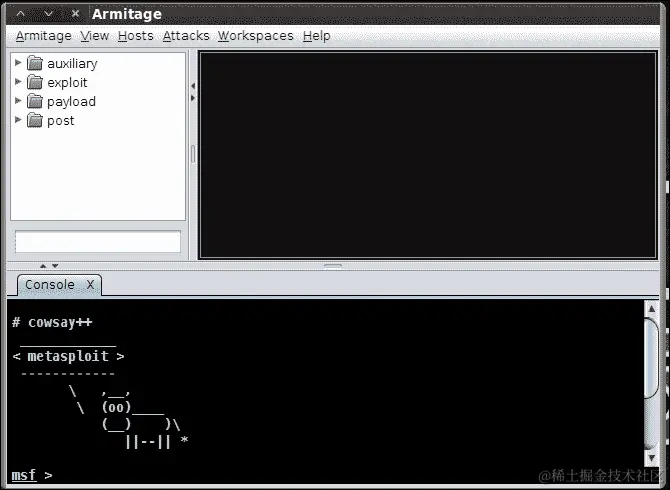
Task: Open the Armitage menu
Action: pyautogui.click(x=44, y=36)
